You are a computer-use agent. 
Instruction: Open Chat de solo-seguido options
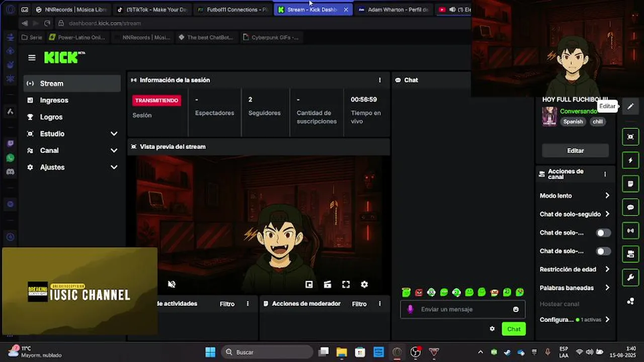point(575,214)
